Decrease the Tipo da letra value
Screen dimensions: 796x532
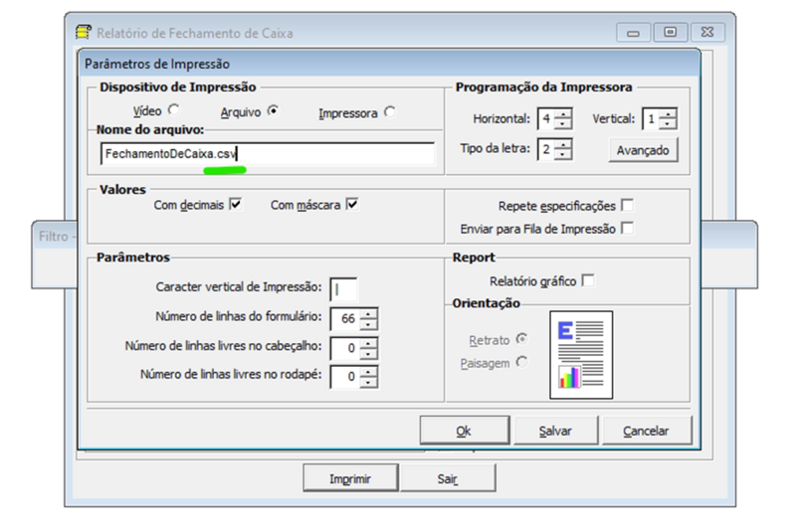coord(562,154)
